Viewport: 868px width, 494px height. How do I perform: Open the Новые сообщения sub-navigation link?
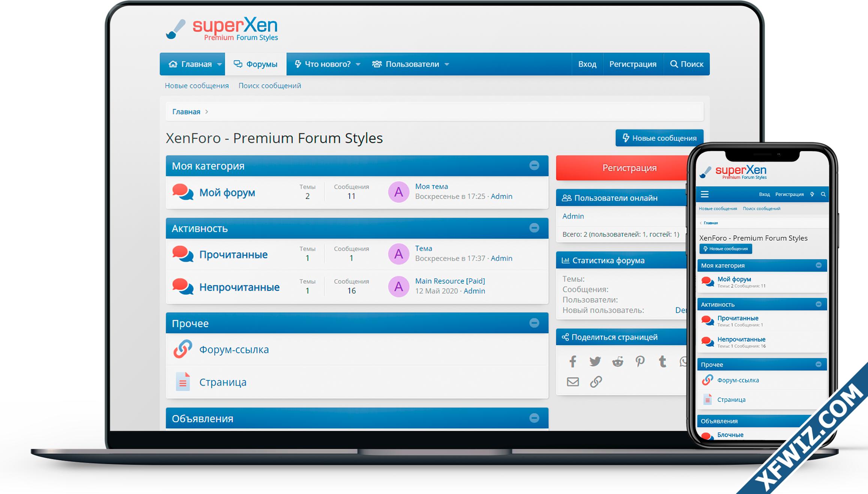(197, 85)
